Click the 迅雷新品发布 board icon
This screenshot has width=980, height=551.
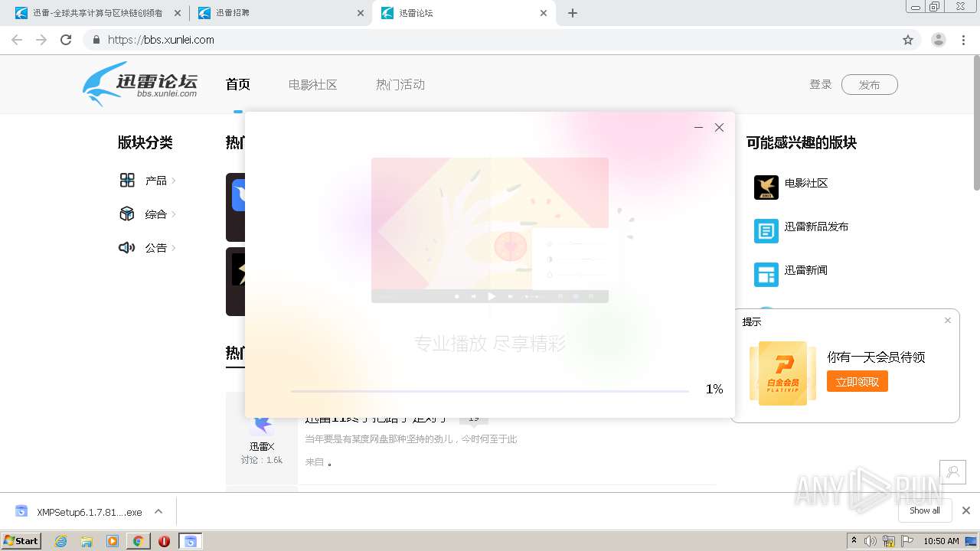tap(766, 231)
